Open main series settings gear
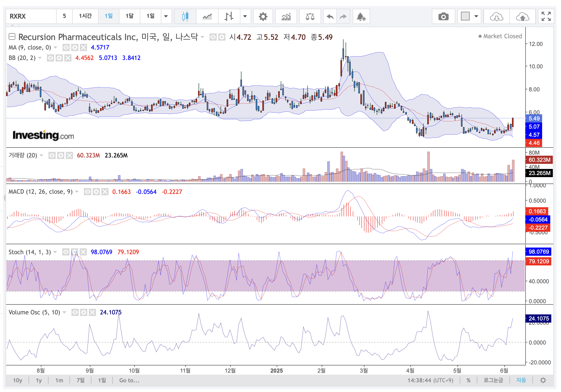The height and width of the screenshot is (392, 561). [x=222, y=37]
